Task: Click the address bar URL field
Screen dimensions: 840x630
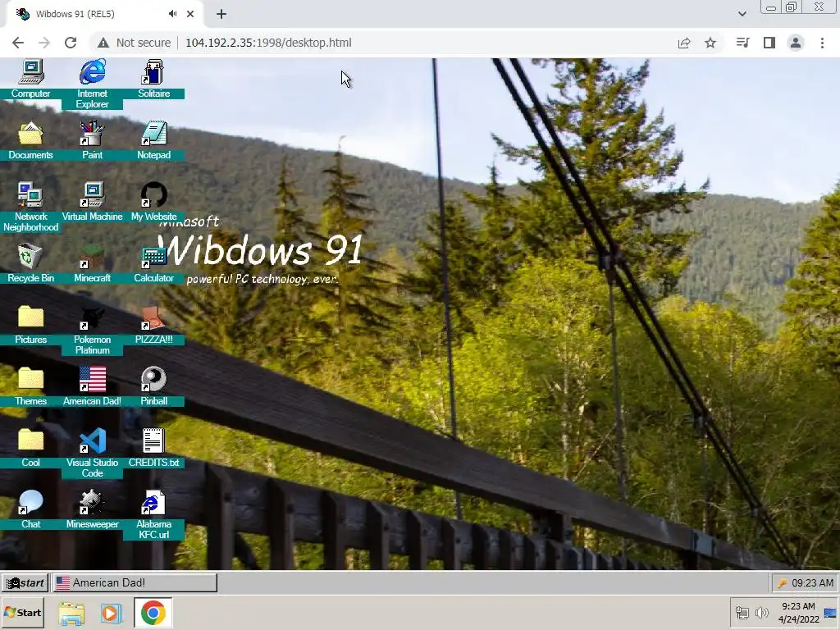Action: click(x=268, y=43)
